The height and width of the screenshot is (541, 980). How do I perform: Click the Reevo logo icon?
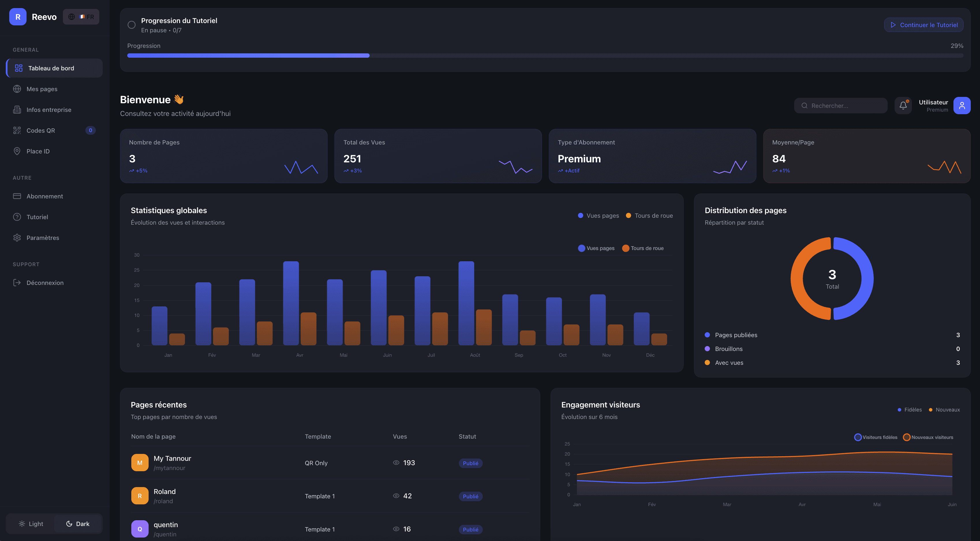(18, 17)
